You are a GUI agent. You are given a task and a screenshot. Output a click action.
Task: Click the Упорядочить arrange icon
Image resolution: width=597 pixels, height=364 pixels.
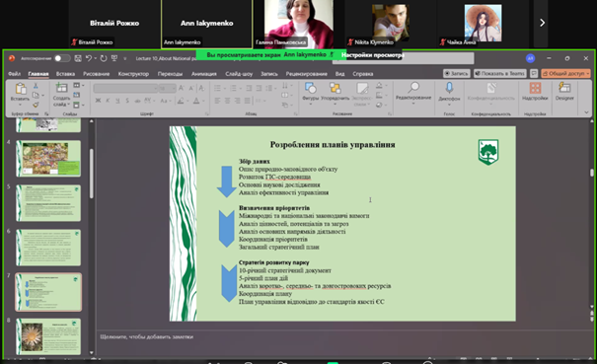335,89
